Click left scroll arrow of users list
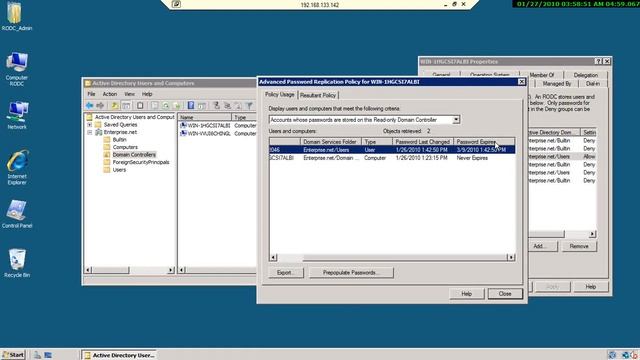The image size is (640, 360). tap(273, 258)
